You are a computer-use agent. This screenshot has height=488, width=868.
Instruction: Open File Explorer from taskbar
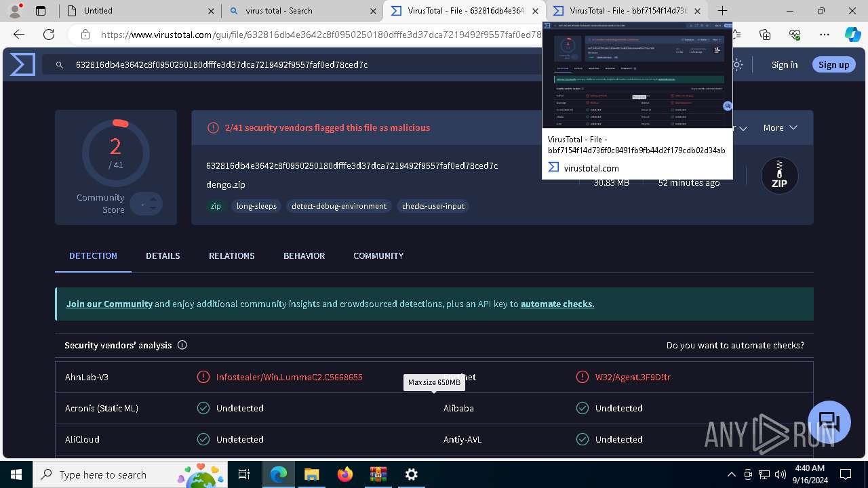(x=311, y=474)
